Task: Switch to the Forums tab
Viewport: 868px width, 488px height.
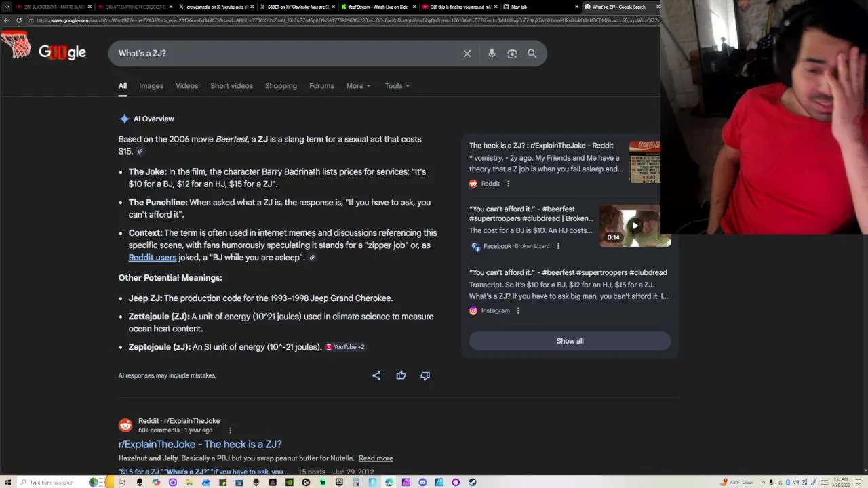Action: click(321, 86)
